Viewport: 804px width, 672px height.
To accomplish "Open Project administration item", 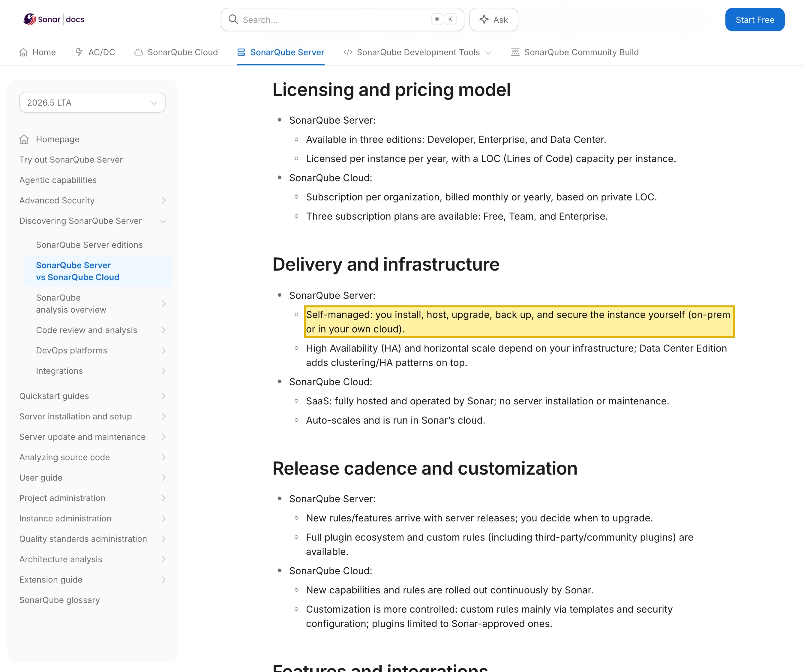I will [x=92, y=498].
